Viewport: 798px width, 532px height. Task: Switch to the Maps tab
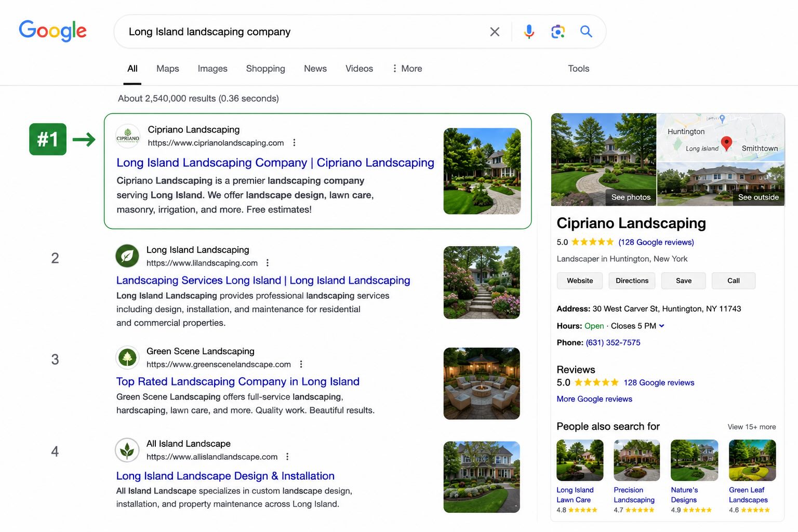pos(168,69)
